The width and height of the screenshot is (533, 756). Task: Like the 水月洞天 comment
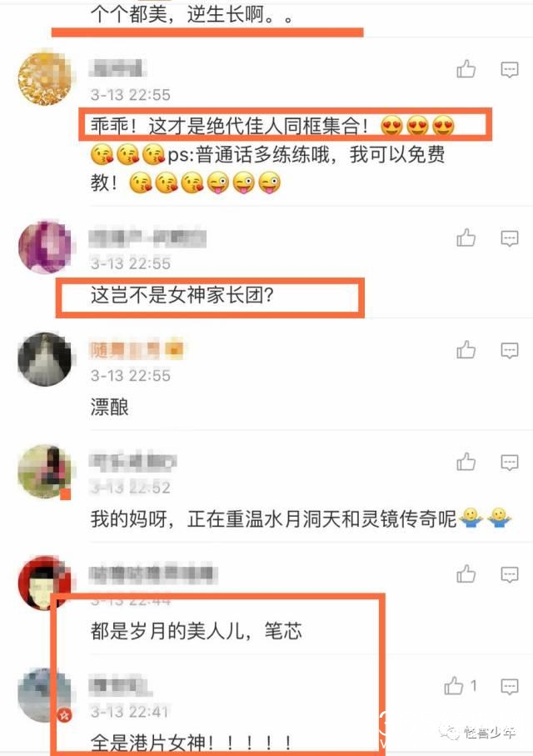coord(466,462)
